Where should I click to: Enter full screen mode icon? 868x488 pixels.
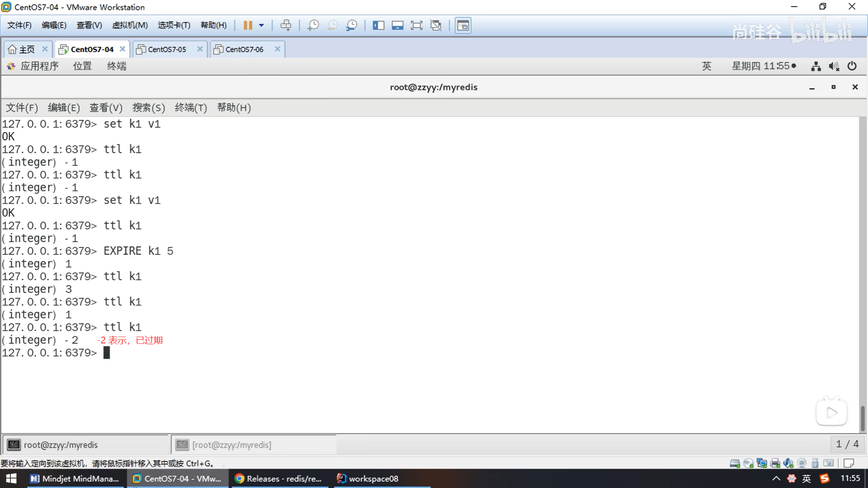416,25
